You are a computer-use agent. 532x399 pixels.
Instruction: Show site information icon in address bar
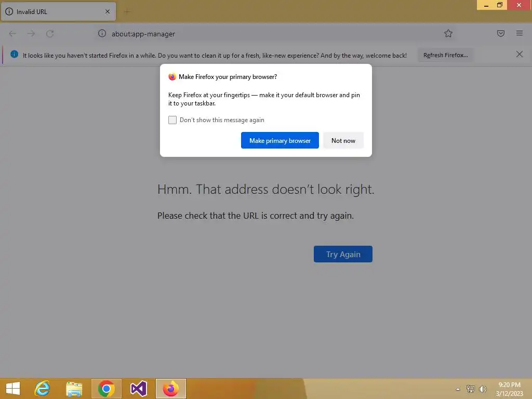pos(102,33)
